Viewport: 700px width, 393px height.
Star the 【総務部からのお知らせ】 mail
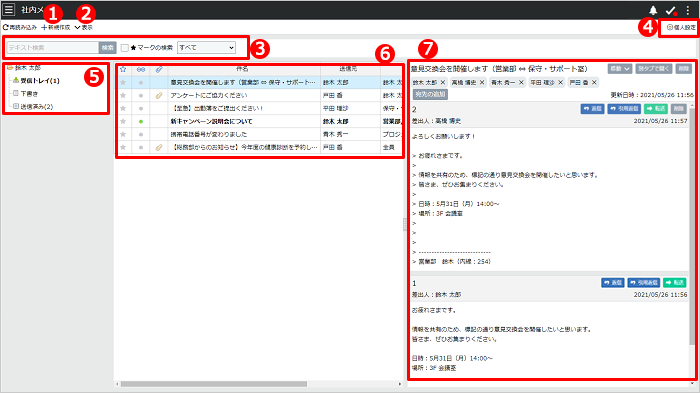(123, 147)
